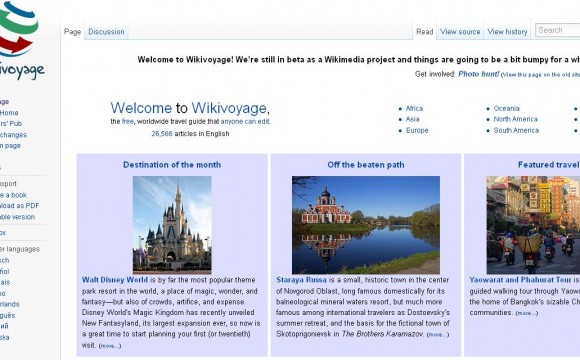Follow the 'Welcome' heading link
Viewport: 580px width, 360px height.
pyautogui.click(x=141, y=108)
